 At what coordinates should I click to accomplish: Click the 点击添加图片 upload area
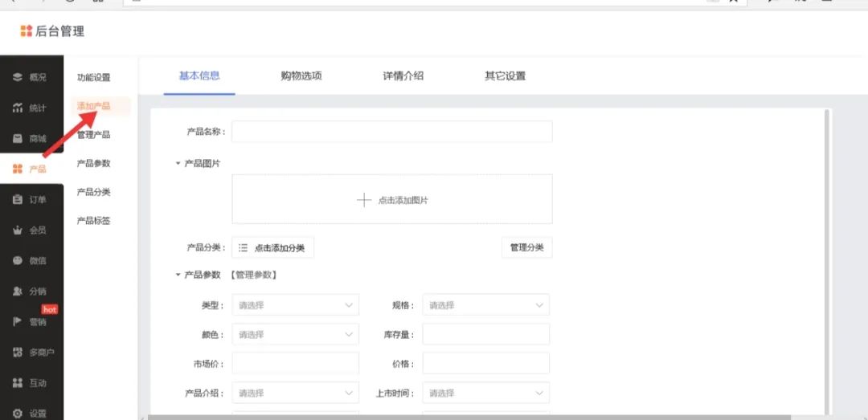point(391,200)
